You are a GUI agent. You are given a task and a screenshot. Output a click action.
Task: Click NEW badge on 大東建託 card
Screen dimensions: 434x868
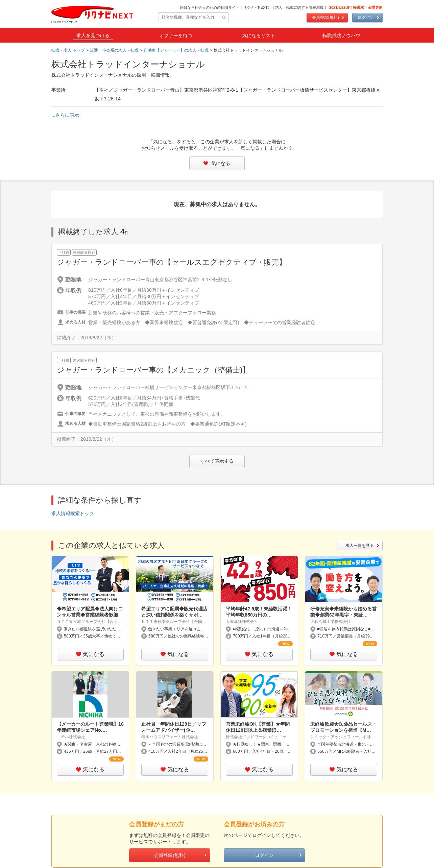[285, 644]
